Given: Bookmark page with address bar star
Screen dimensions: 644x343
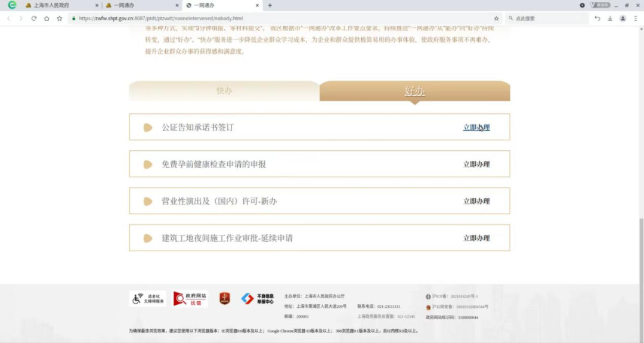Looking at the screenshot, I should [x=496, y=18].
